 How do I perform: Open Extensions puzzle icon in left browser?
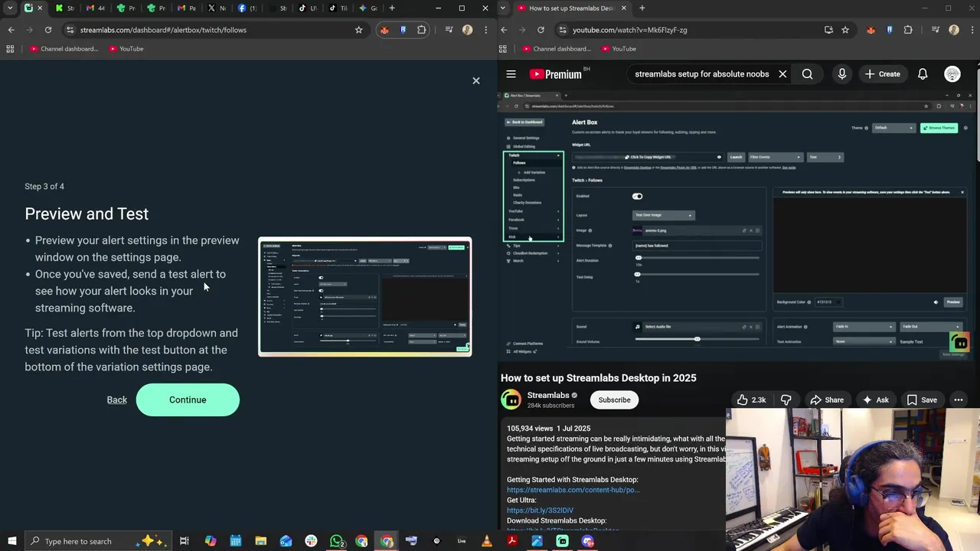pos(422,30)
